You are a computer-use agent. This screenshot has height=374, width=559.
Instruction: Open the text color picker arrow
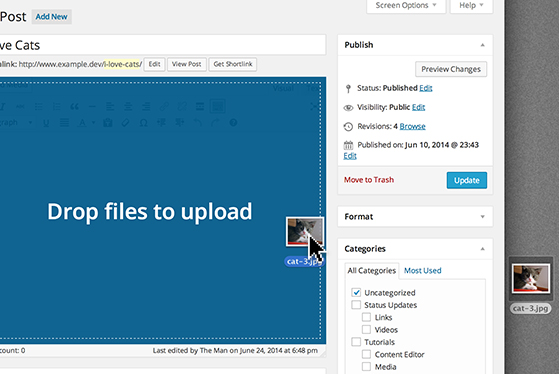pos(93,123)
